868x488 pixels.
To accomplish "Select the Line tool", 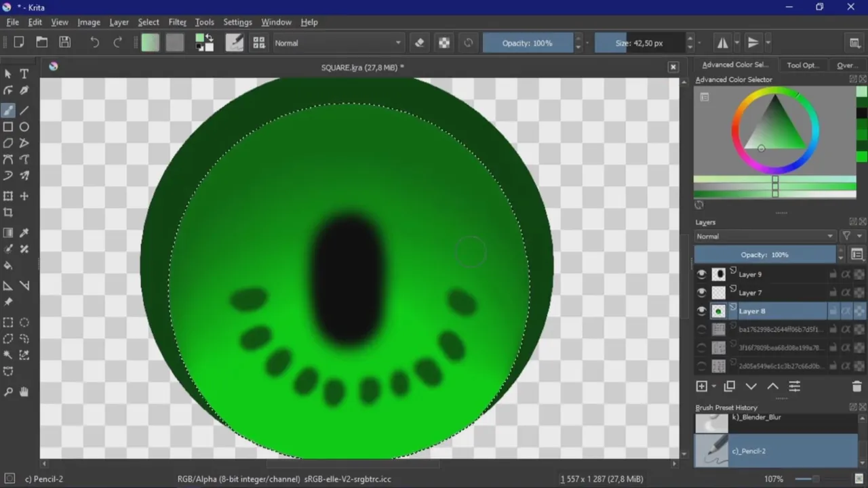I will (24, 110).
